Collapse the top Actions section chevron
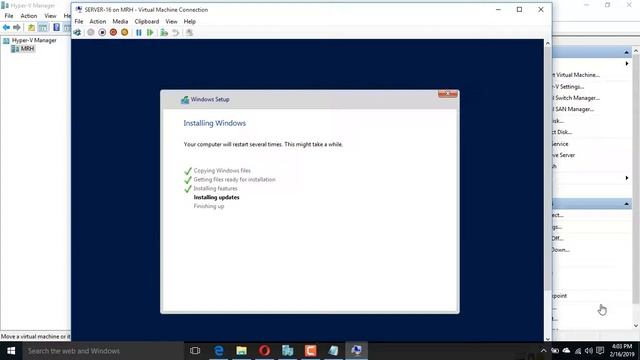Screen dimensions: 640x360 point(627,52)
